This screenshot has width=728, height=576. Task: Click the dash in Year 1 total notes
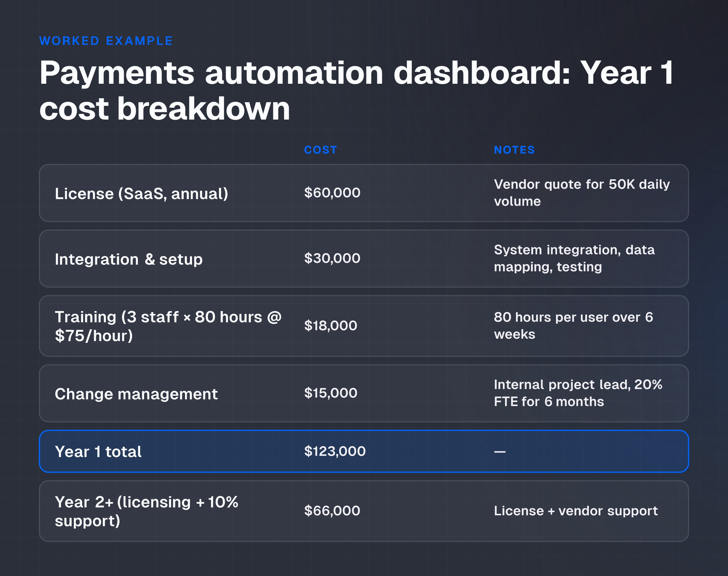500,452
